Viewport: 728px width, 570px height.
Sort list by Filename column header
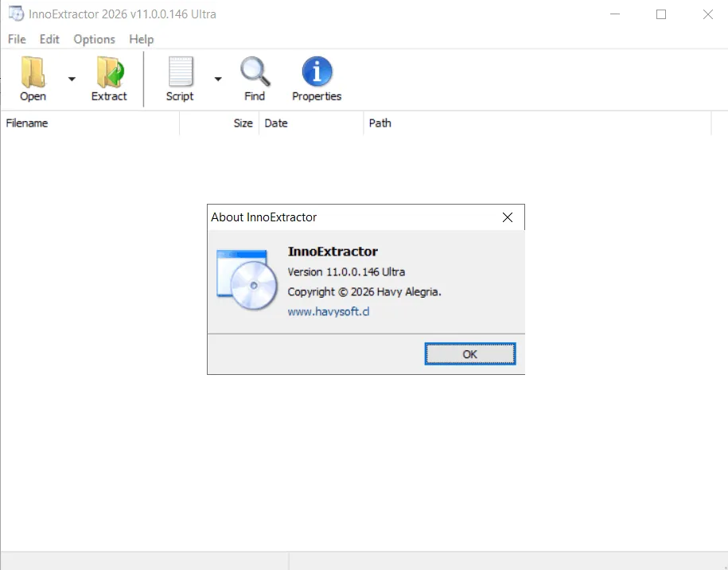click(x=90, y=123)
